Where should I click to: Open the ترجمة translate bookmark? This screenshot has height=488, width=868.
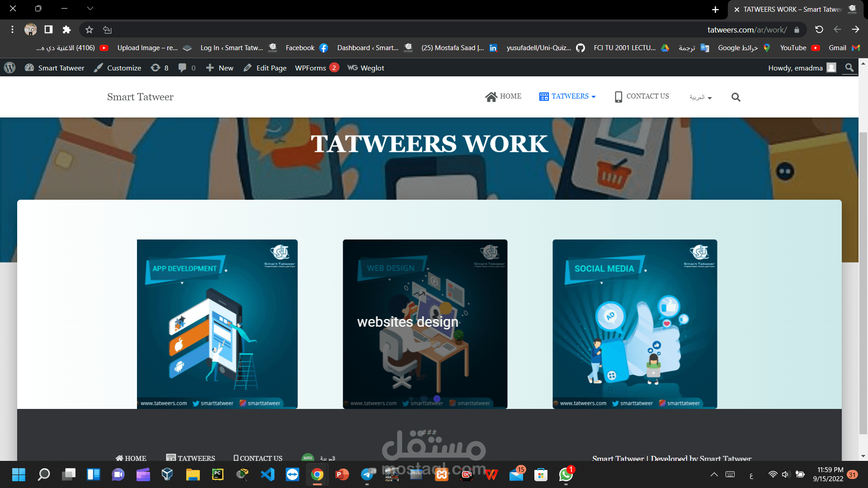[693, 48]
